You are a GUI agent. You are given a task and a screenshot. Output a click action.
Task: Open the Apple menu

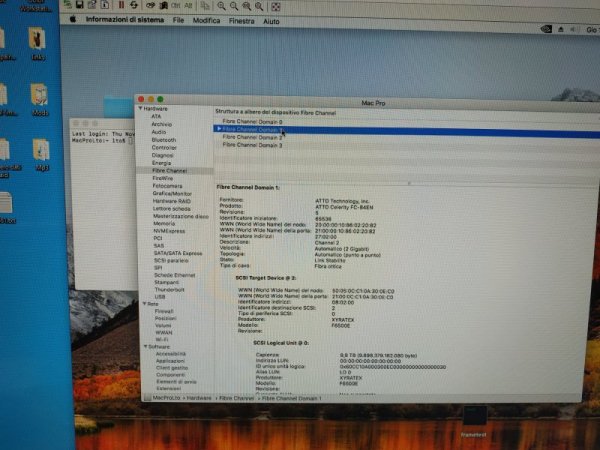click(x=73, y=19)
